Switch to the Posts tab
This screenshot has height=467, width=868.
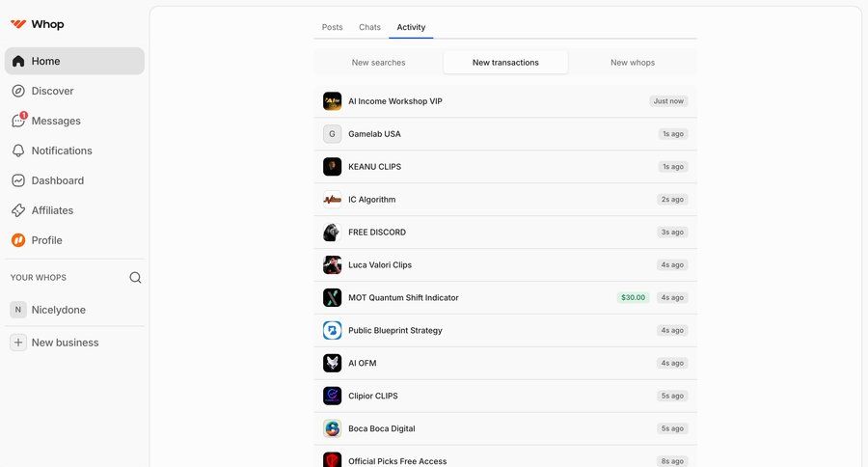tap(332, 27)
